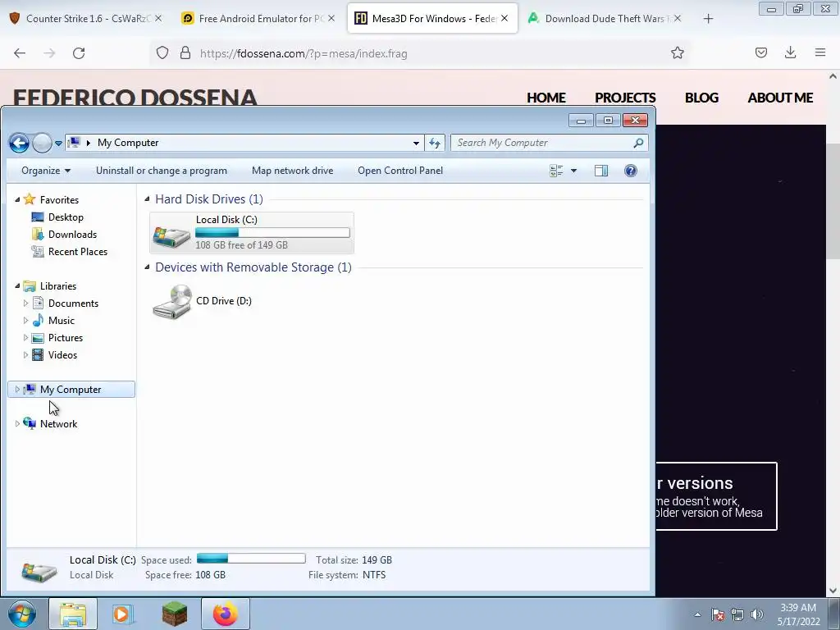Open PROJECTS link on website
The image size is (840, 630).
pyautogui.click(x=625, y=98)
